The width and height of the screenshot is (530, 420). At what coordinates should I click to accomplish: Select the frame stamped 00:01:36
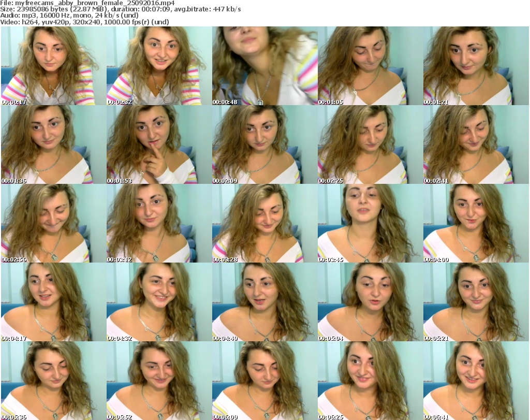point(53,144)
